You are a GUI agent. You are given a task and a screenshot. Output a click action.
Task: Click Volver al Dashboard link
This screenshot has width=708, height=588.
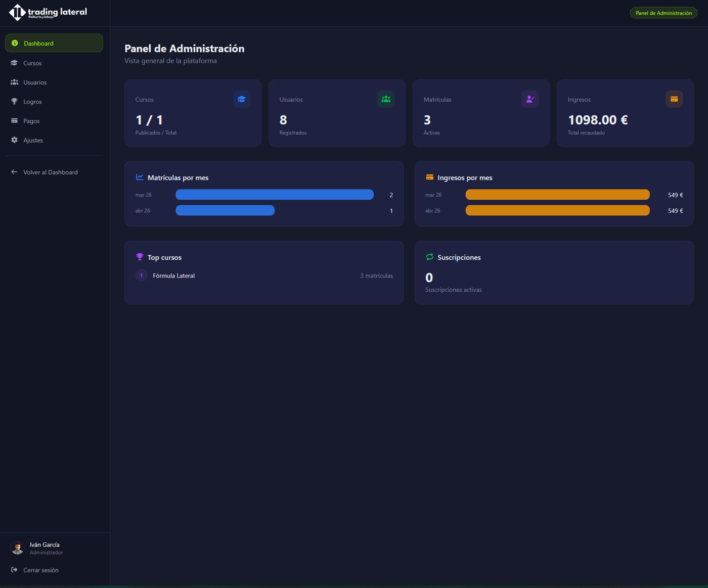[x=54, y=172]
